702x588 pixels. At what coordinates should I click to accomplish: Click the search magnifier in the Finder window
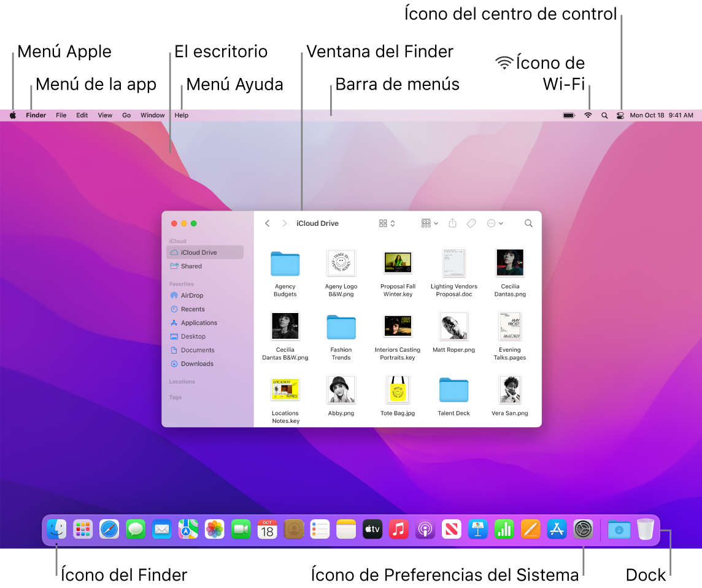(x=528, y=223)
